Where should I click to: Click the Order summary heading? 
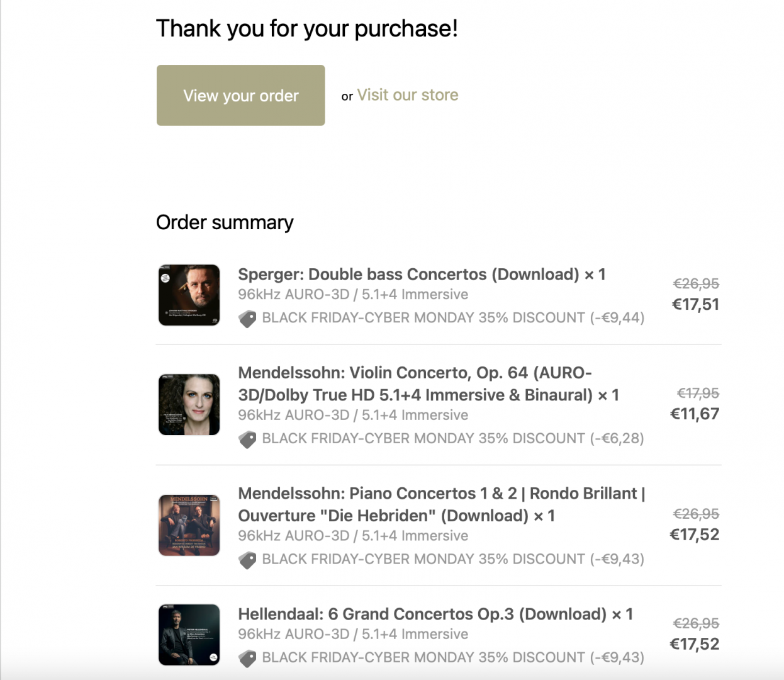pos(225,222)
